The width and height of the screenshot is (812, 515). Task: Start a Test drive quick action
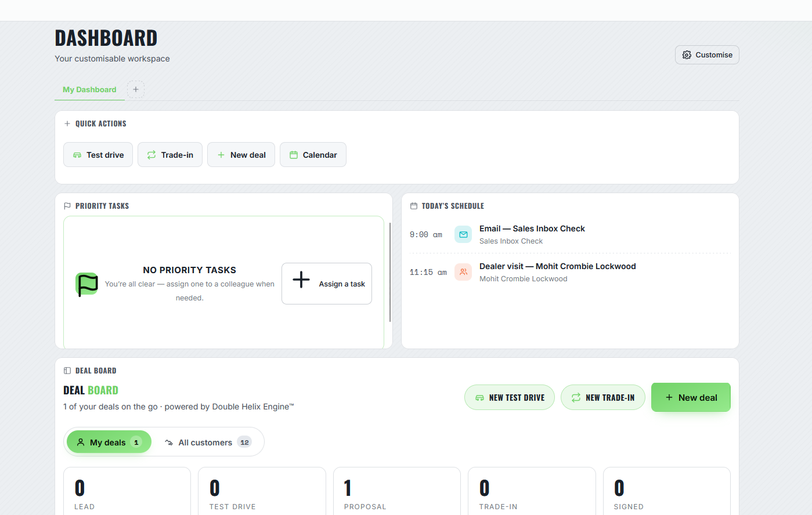(98, 155)
